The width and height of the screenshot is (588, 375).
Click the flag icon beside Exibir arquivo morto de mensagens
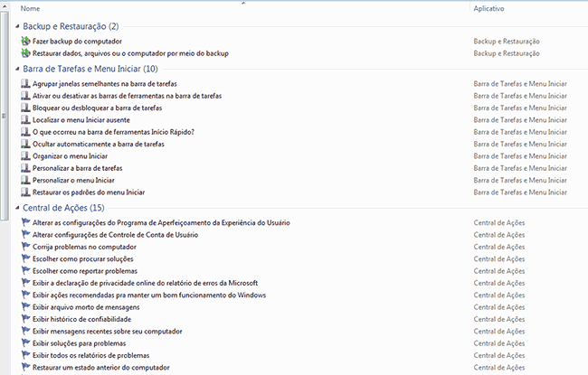(25, 307)
